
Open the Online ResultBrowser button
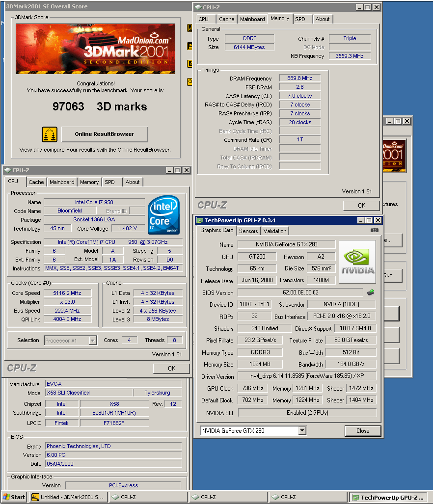(105, 134)
